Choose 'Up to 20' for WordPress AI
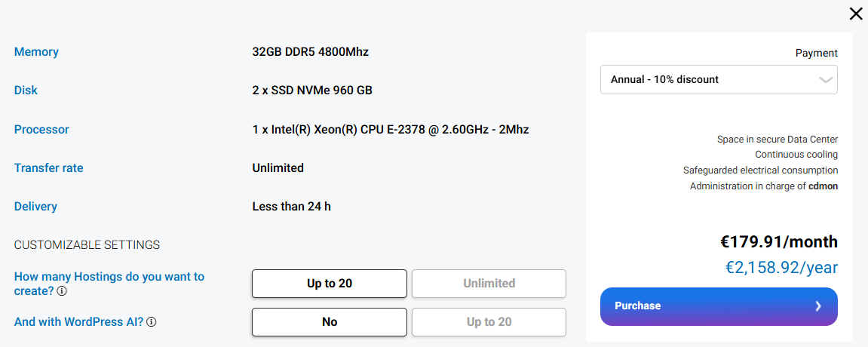 click(489, 322)
